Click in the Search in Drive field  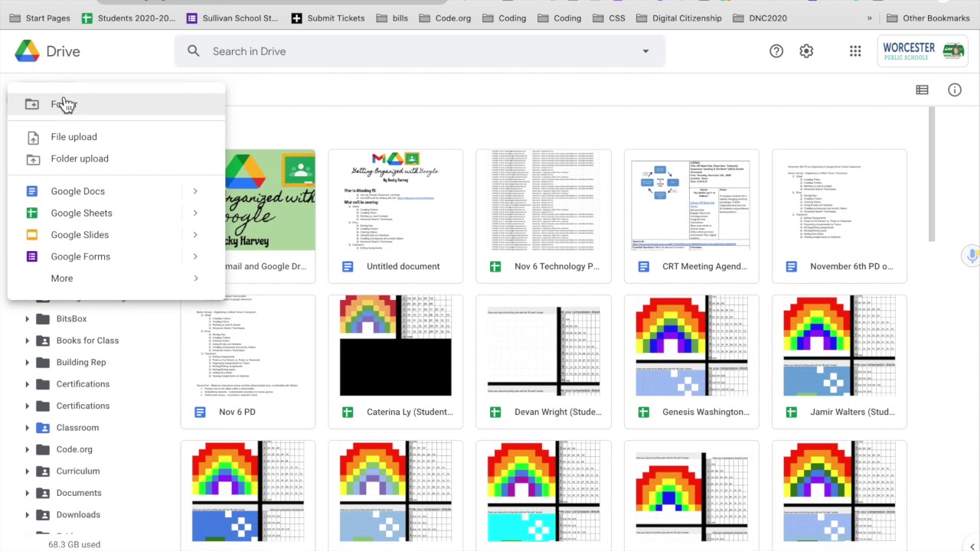420,51
